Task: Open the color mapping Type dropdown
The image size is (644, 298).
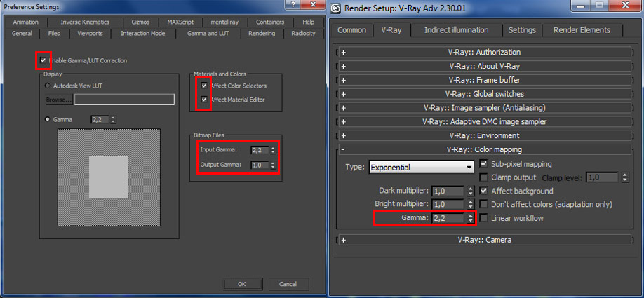Action: point(422,167)
